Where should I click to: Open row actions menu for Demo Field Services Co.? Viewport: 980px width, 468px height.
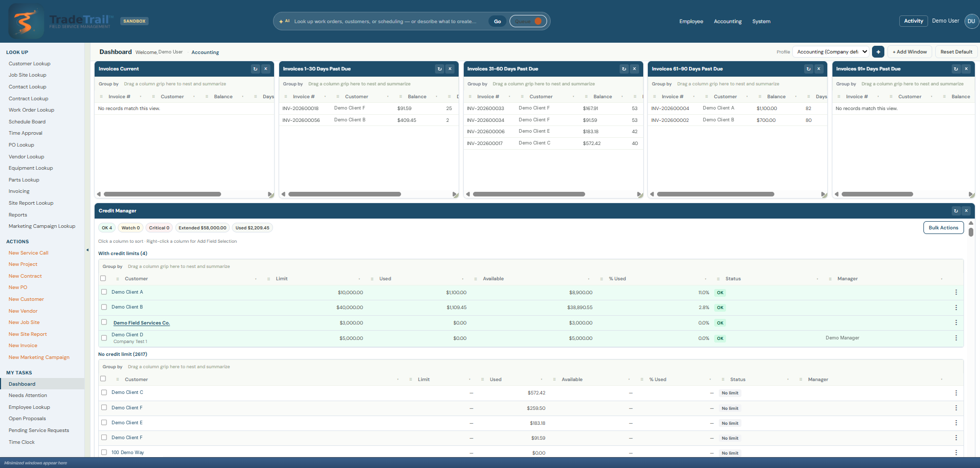click(956, 322)
